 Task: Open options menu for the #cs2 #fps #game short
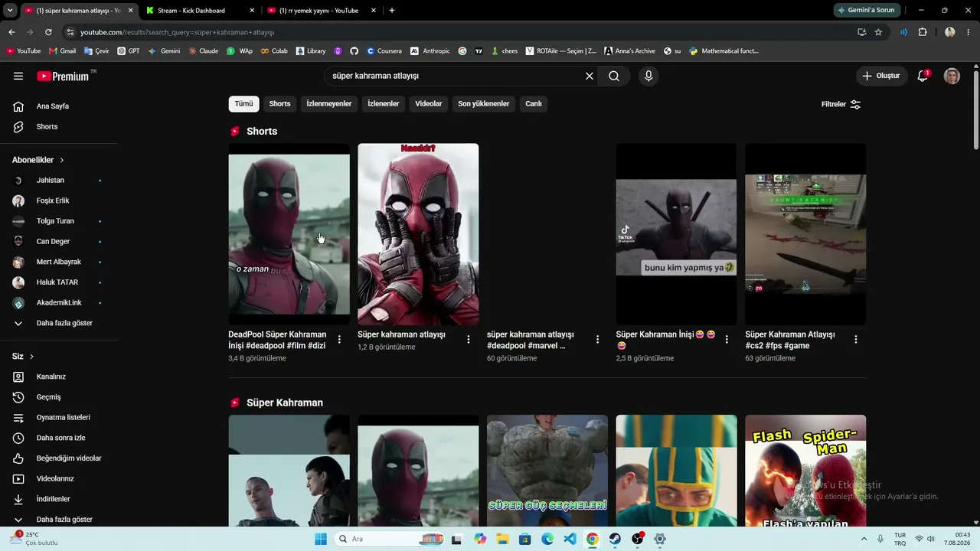[x=856, y=340]
